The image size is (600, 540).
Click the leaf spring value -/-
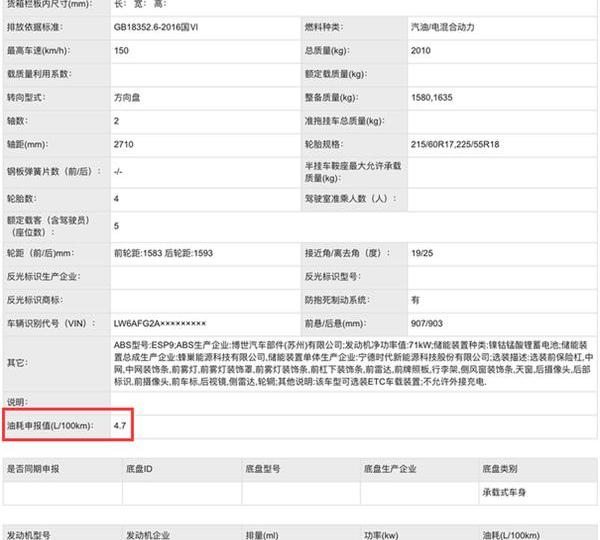tap(118, 171)
